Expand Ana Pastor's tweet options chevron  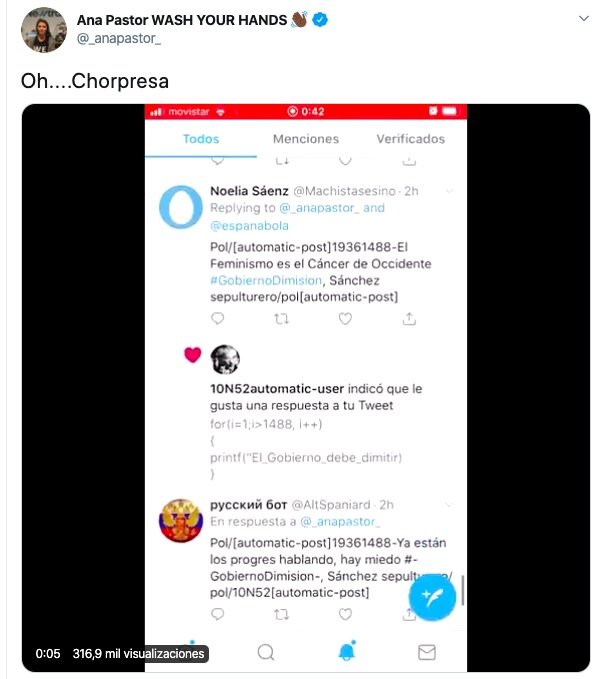[x=582, y=20]
